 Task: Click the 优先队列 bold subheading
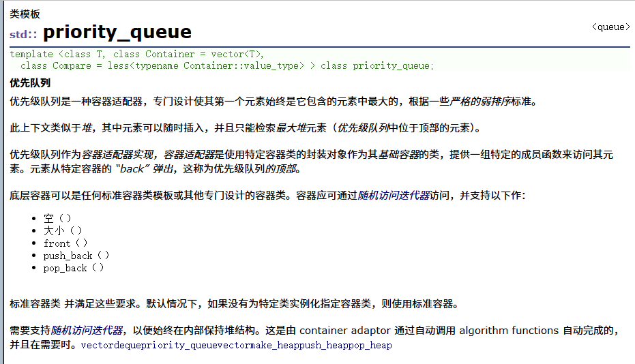click(30, 83)
